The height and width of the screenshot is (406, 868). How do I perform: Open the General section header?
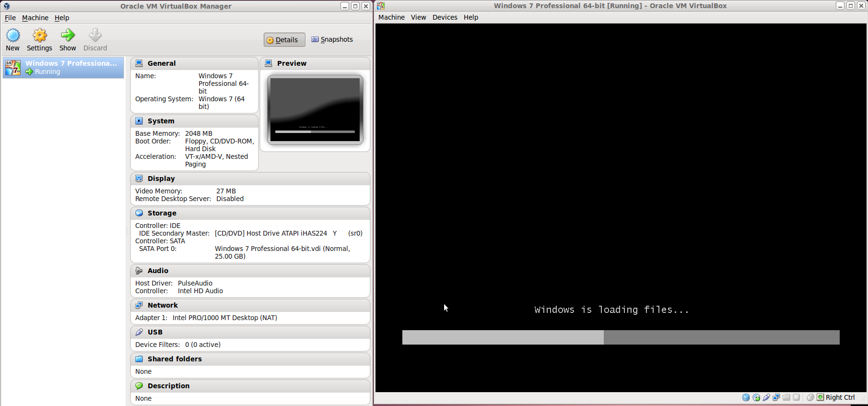point(194,63)
